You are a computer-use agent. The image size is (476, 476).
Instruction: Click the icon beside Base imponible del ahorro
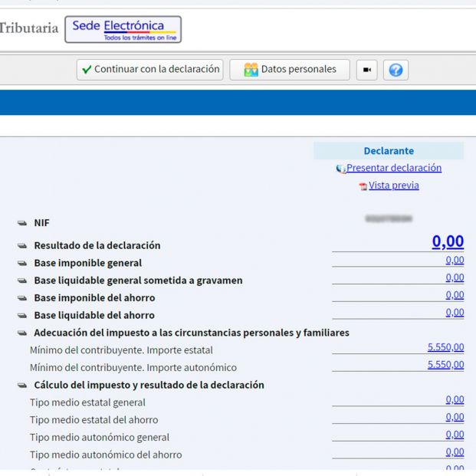22,298
